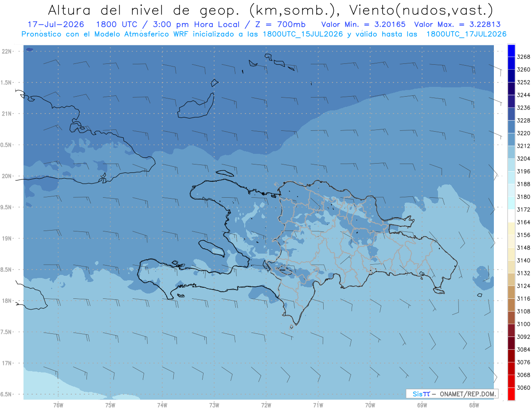Viewport: 532px width, 411px height.
Task: Click the latitude tick label 22N
Action: pyautogui.click(x=6, y=51)
